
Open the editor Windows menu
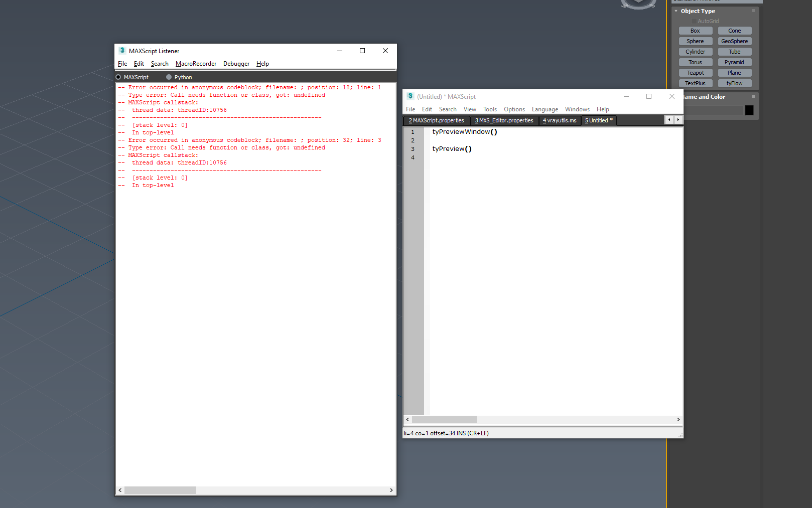tap(577, 109)
